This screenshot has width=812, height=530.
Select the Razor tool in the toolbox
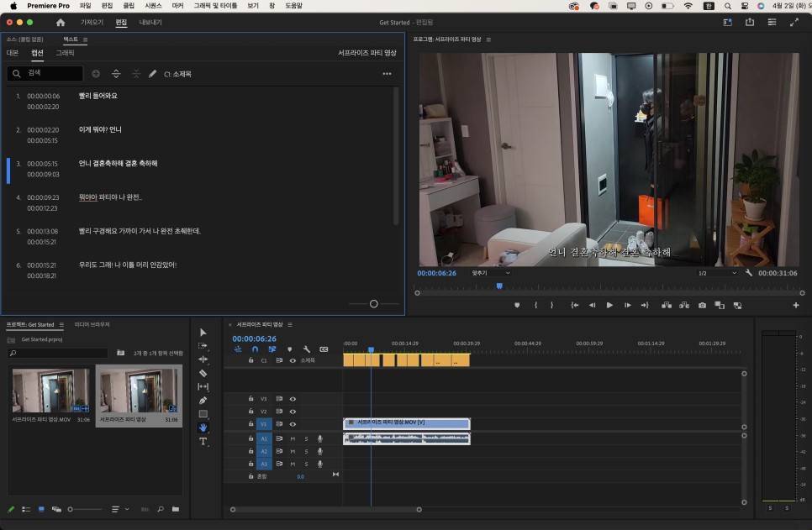[x=203, y=373]
